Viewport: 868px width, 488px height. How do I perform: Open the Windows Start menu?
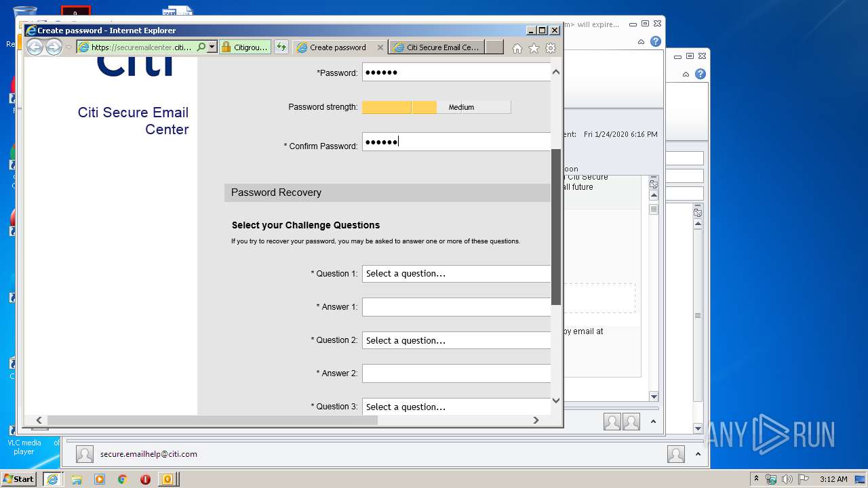click(x=18, y=479)
